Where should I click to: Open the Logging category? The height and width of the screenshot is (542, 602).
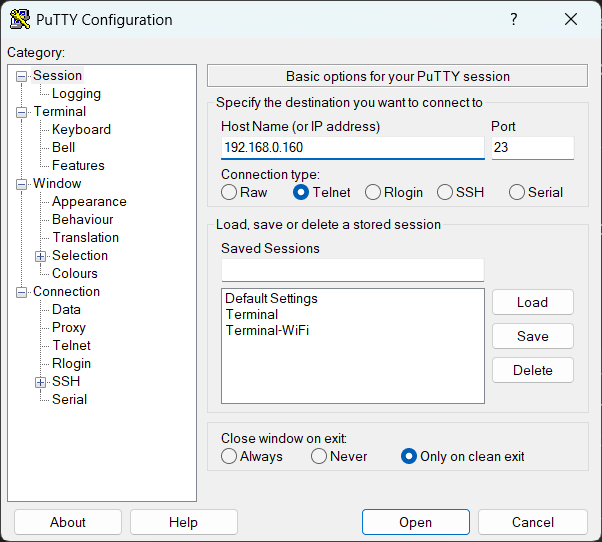pos(76,94)
